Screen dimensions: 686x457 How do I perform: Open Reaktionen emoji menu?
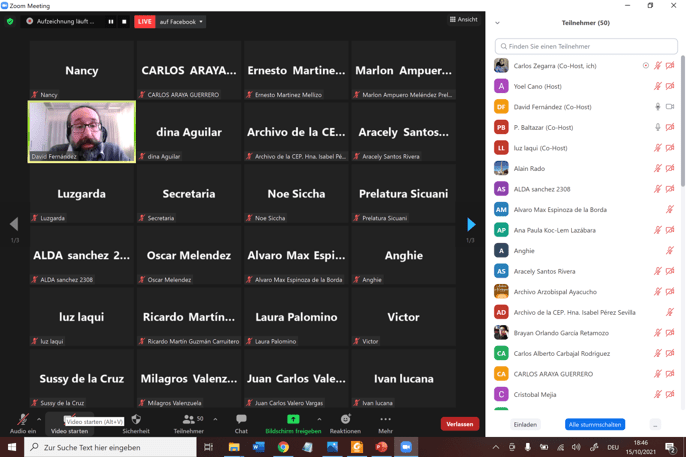[345, 423]
